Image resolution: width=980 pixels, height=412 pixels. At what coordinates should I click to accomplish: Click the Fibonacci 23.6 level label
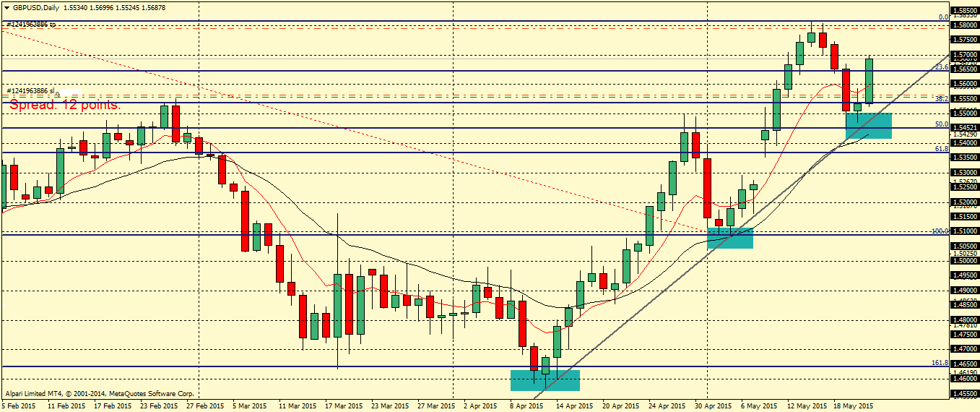pyautogui.click(x=941, y=66)
